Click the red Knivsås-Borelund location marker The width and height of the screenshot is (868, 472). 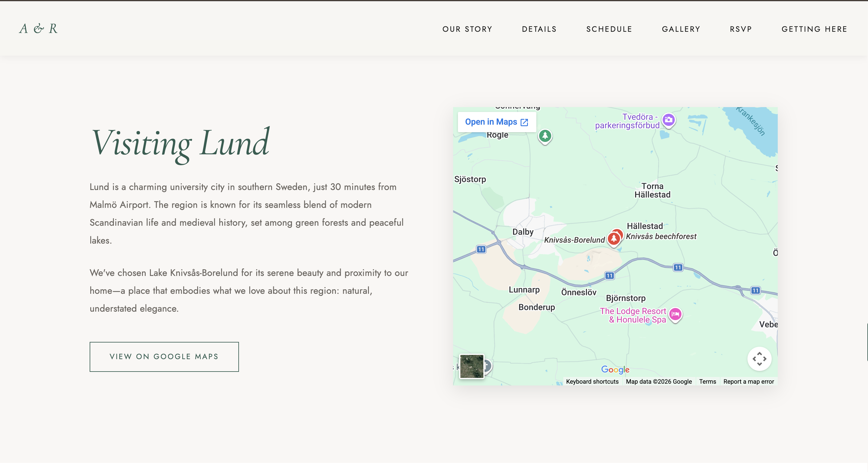(x=614, y=239)
